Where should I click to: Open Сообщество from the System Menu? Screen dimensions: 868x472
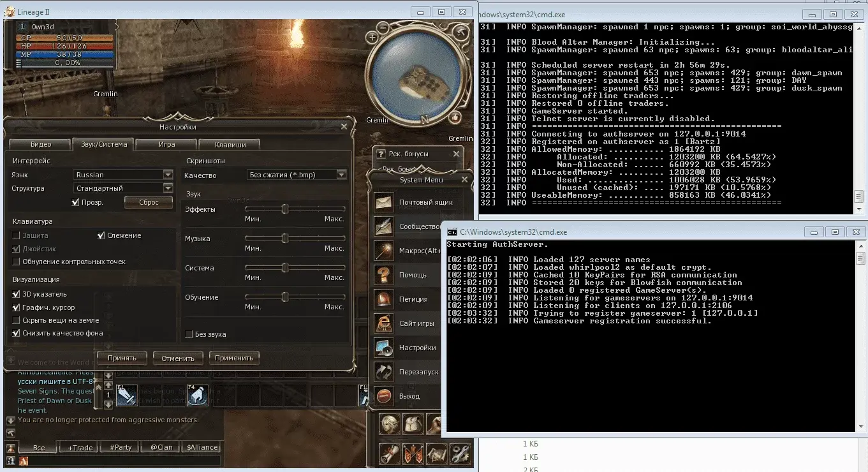408,226
